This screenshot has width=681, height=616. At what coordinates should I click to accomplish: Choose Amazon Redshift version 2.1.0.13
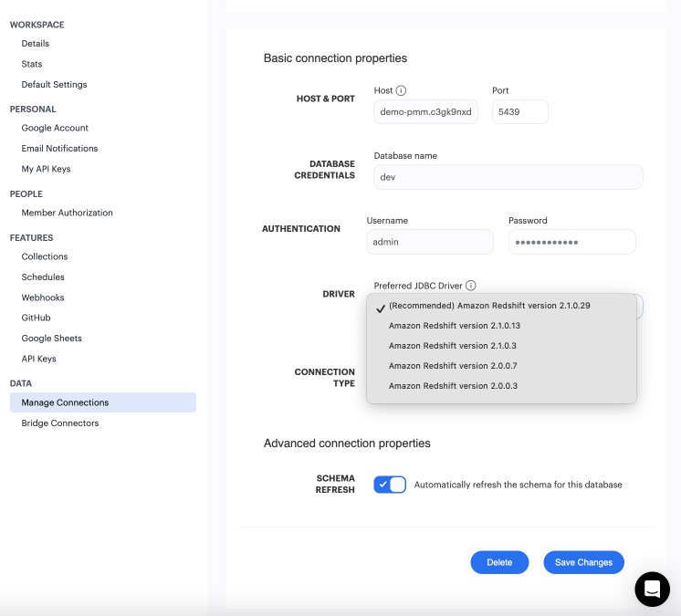pos(454,326)
